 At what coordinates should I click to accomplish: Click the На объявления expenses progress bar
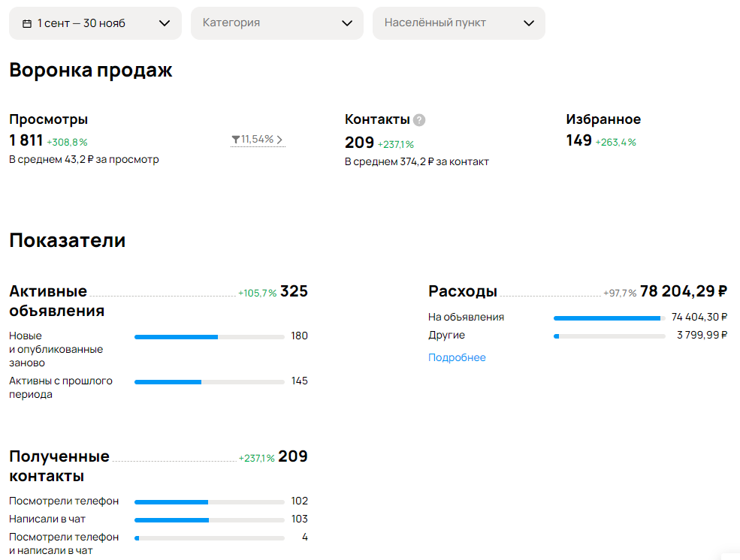pyautogui.click(x=609, y=318)
